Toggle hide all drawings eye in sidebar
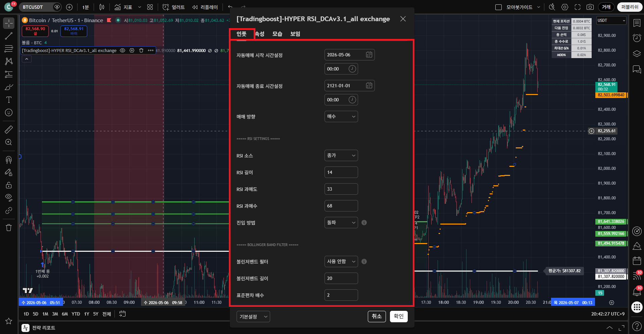This screenshot has height=334, width=644. pos(9,197)
